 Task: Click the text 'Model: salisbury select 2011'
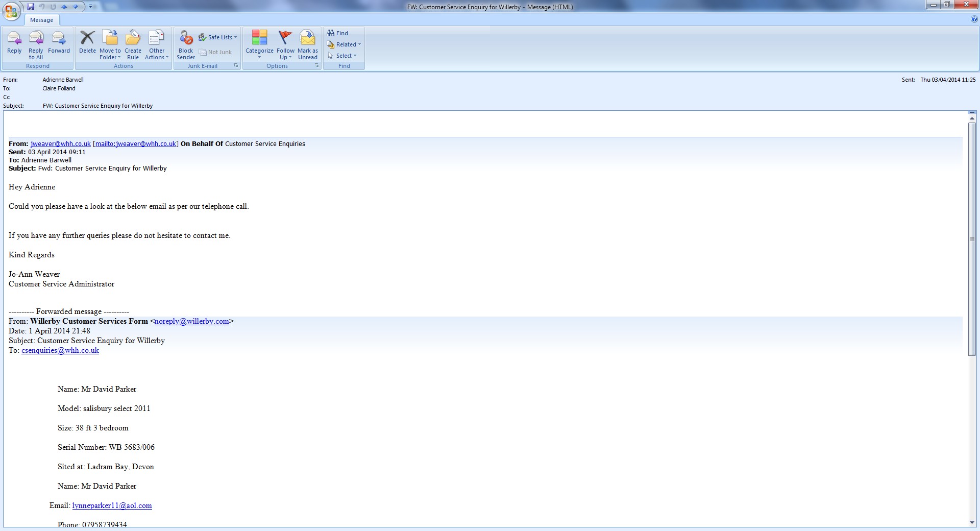(x=104, y=408)
